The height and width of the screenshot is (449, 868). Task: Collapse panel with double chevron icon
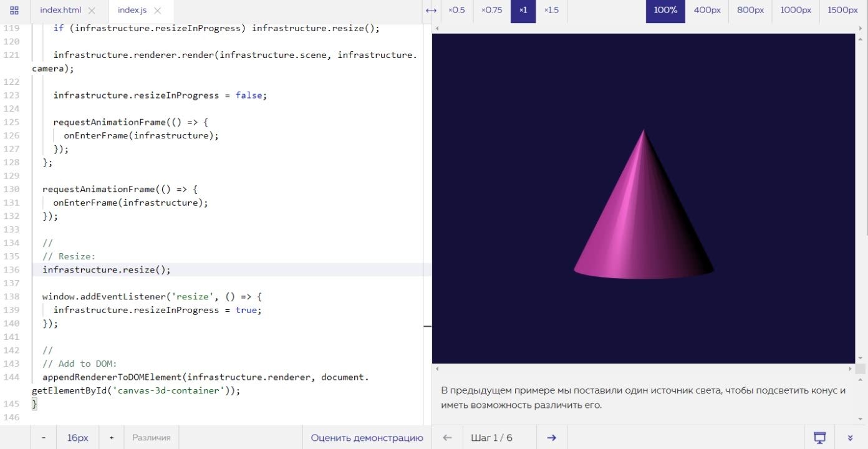click(851, 438)
